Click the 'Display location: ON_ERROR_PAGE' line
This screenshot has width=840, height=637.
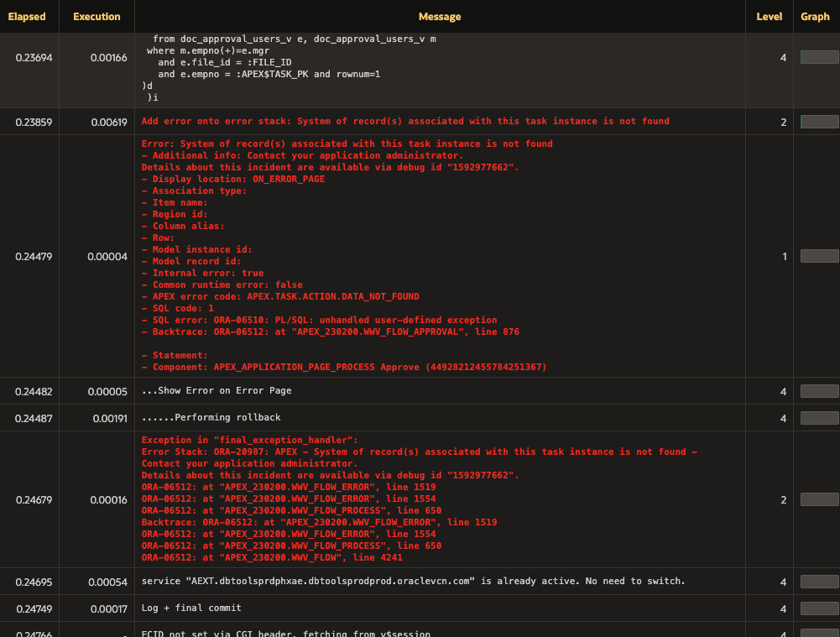pos(233,179)
